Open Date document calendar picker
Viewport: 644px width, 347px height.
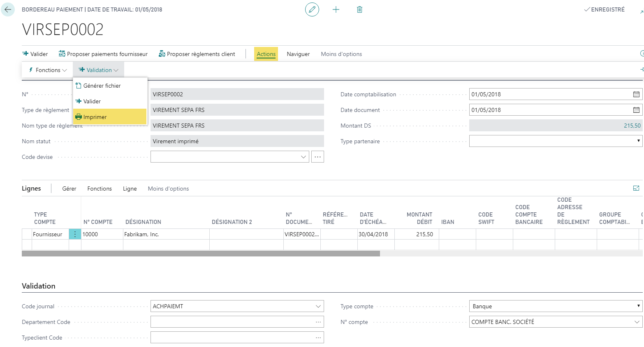point(636,110)
